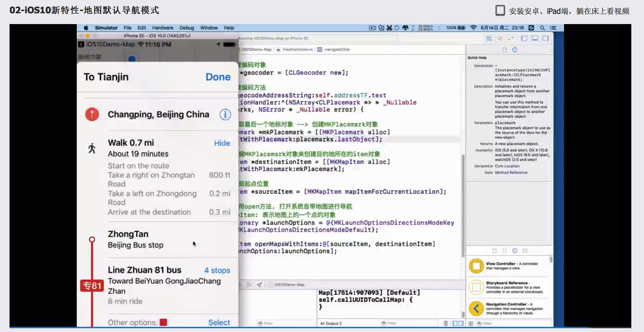Select the Version editor button in Xcode
The width and height of the screenshot is (644, 332).
(511, 38)
